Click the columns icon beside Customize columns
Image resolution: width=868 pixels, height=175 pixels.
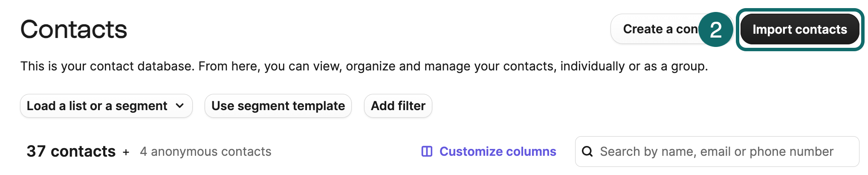(427, 152)
